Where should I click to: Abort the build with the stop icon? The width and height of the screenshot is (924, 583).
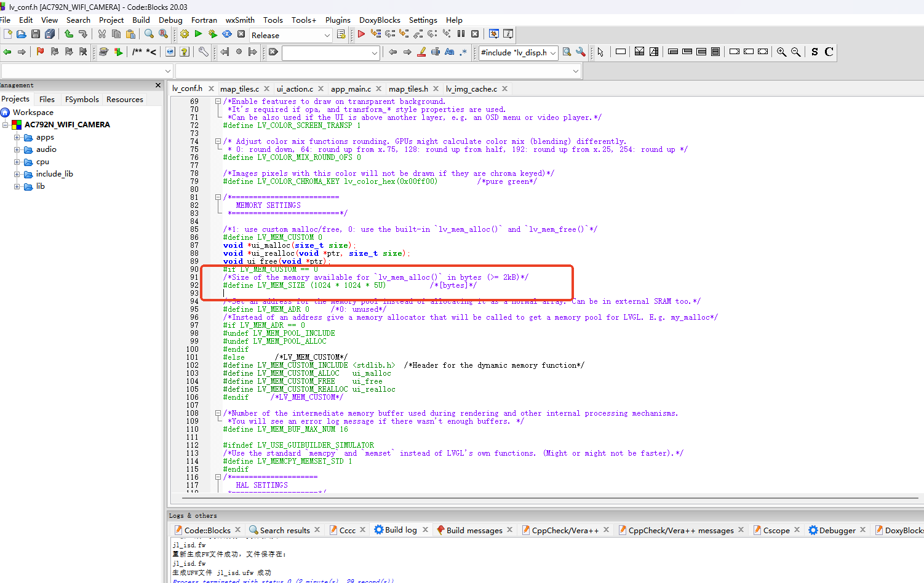pyautogui.click(x=241, y=34)
